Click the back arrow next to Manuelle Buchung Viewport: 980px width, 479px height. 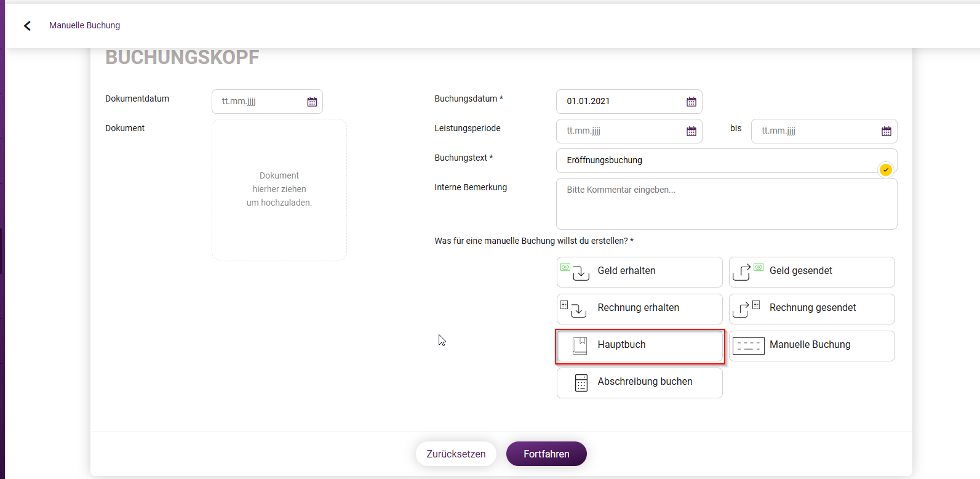[27, 25]
